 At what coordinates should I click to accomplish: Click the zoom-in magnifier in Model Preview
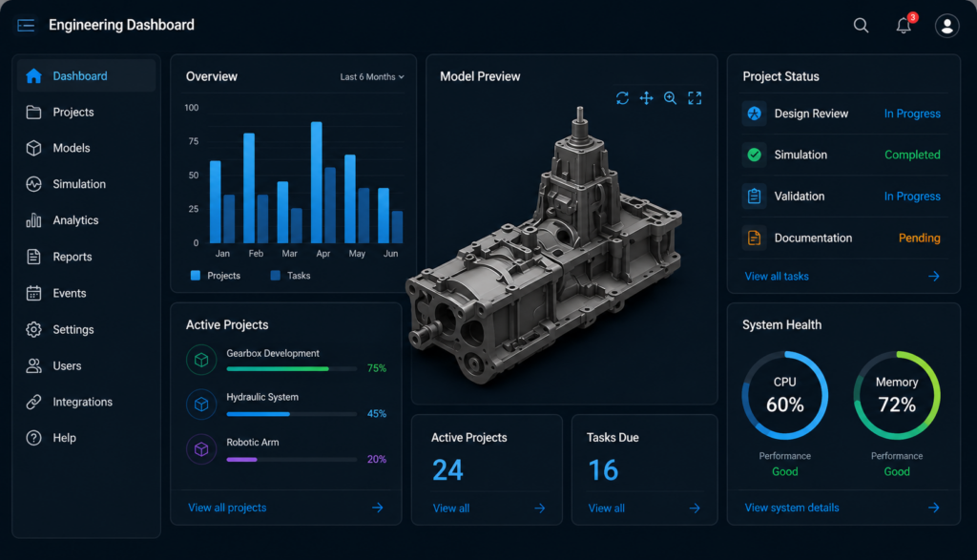671,98
